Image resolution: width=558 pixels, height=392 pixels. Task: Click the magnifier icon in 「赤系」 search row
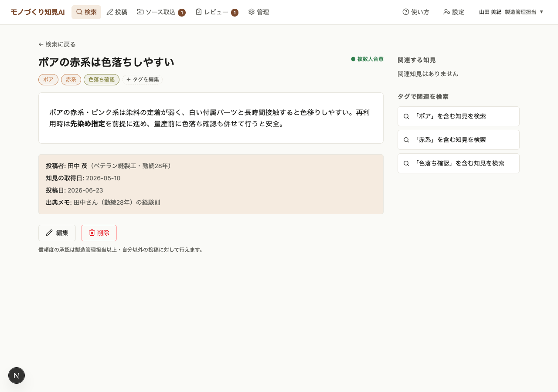[x=406, y=140]
